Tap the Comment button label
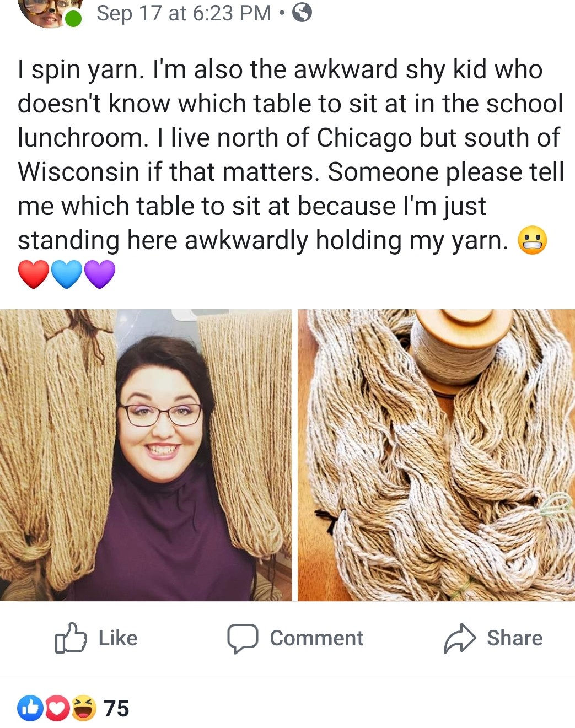Screen dimensions: 575x728 coord(316,638)
